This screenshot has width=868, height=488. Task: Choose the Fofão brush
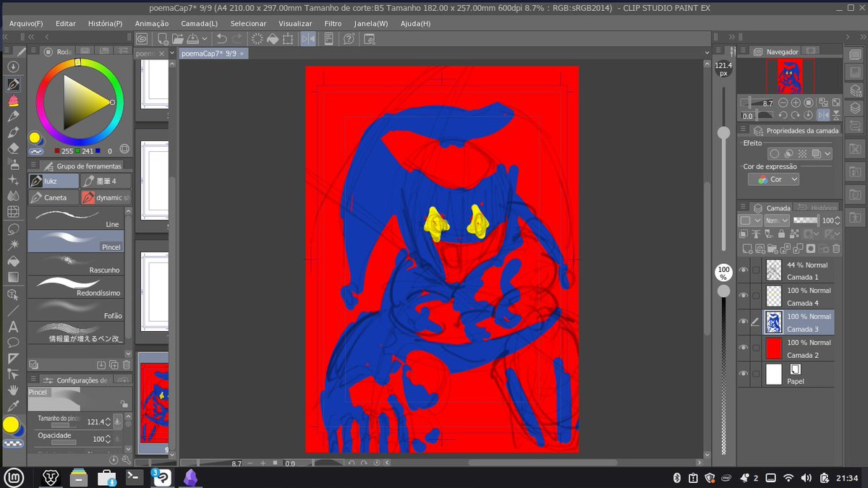pos(76,309)
